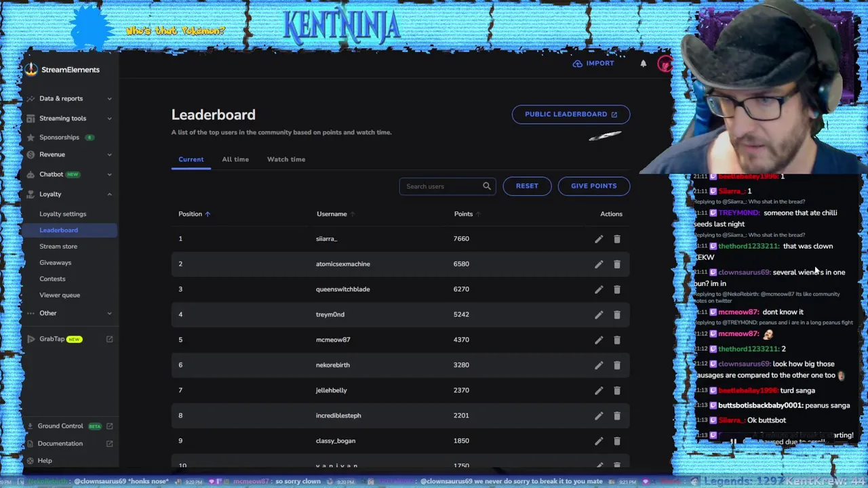868x488 pixels.
Task: Click RESET button
Action: tap(527, 186)
